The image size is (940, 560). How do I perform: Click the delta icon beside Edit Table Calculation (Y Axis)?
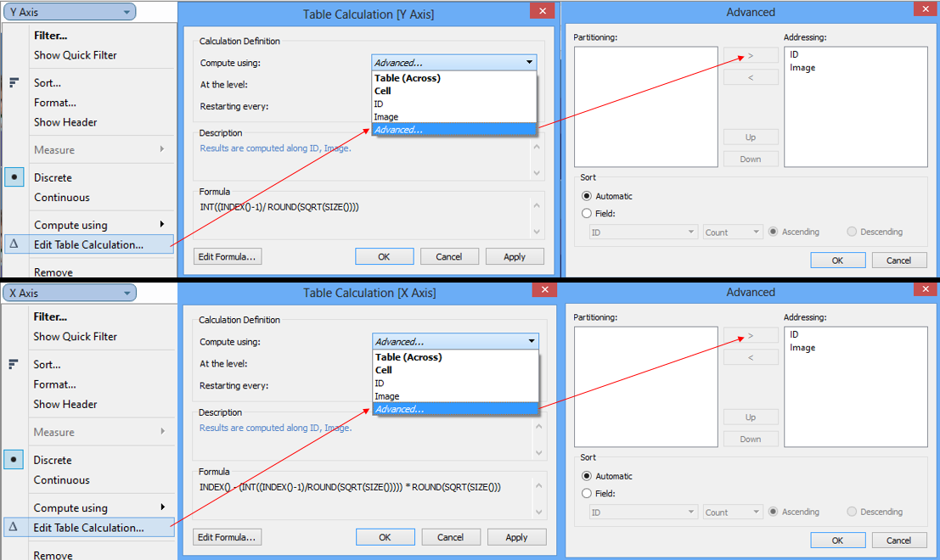pyautogui.click(x=13, y=244)
